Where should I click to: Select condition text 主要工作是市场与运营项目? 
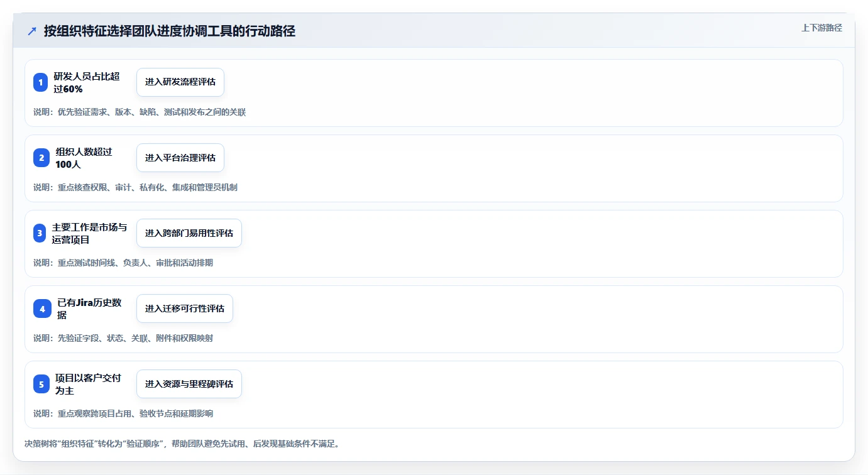tap(89, 233)
